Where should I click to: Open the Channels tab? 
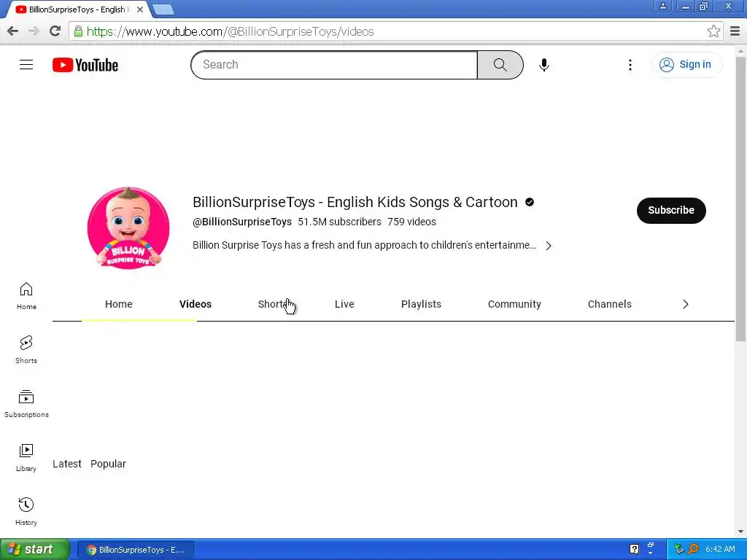[x=610, y=304]
